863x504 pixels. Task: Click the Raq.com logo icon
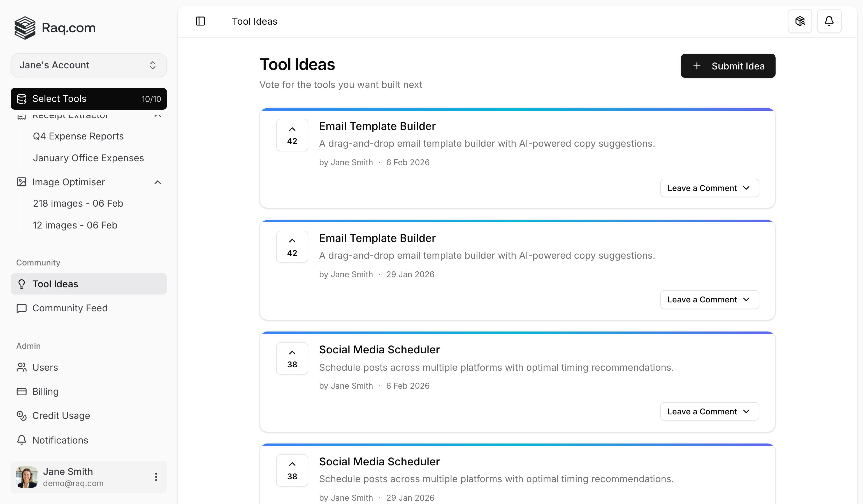(x=25, y=28)
